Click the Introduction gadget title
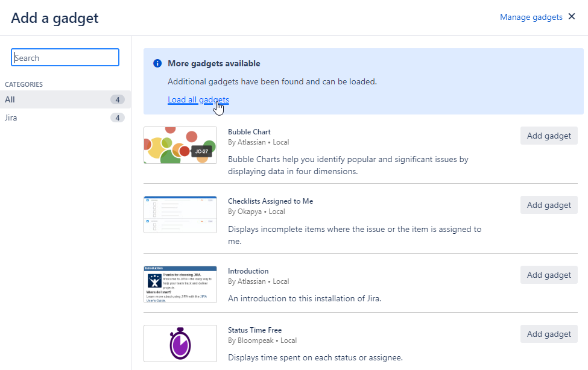This screenshot has width=588, height=370. click(248, 271)
